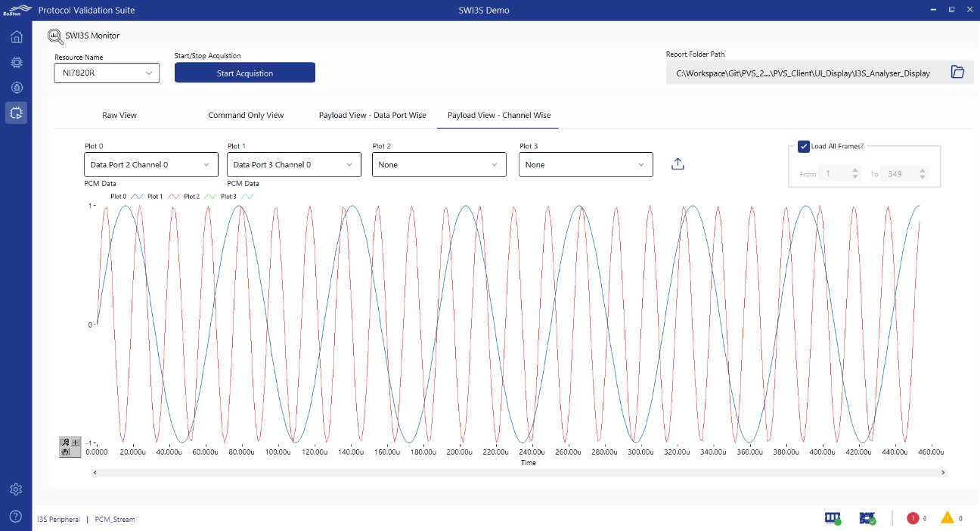This screenshot has height=531, width=980.
Task: Open the Resource Name dropdown
Action: 106,73
